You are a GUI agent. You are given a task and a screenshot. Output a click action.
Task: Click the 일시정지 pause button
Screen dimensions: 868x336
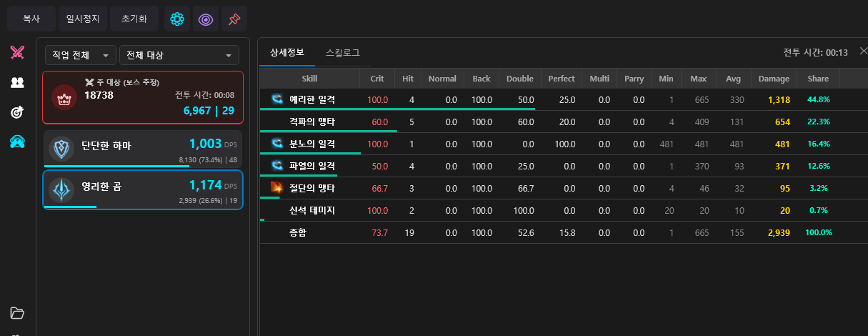[x=83, y=19]
